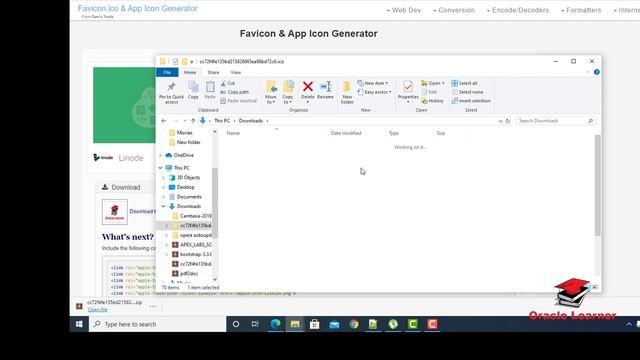Viewport: 640px width, 360px height.
Task: Open the Move to ribbon button
Action: [x=271, y=92]
